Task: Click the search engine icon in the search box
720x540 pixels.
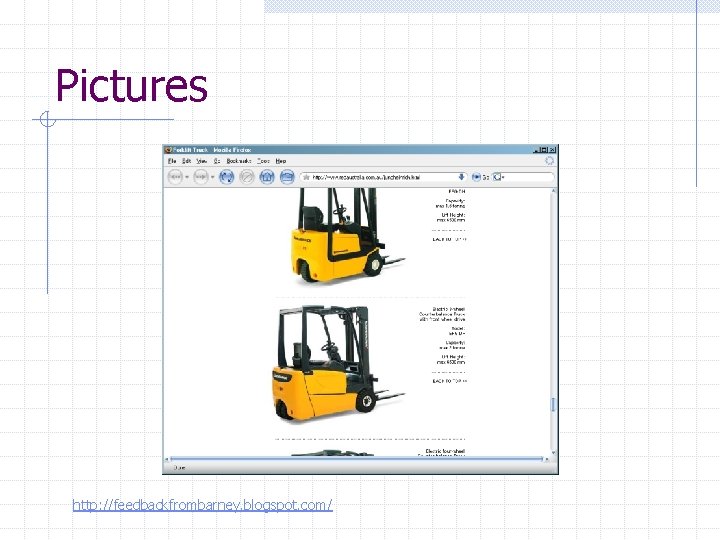Action: (x=497, y=177)
